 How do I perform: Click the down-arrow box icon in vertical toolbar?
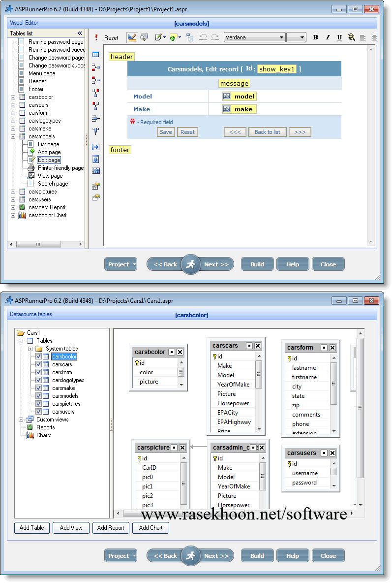(x=96, y=159)
